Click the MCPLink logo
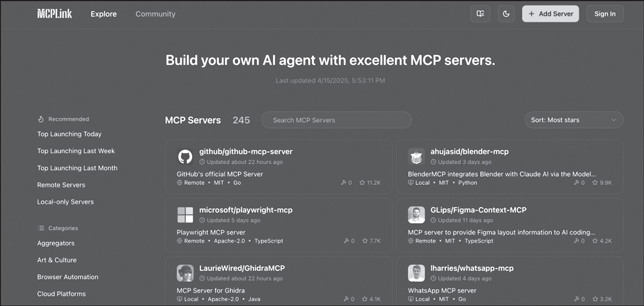 pyautogui.click(x=54, y=14)
